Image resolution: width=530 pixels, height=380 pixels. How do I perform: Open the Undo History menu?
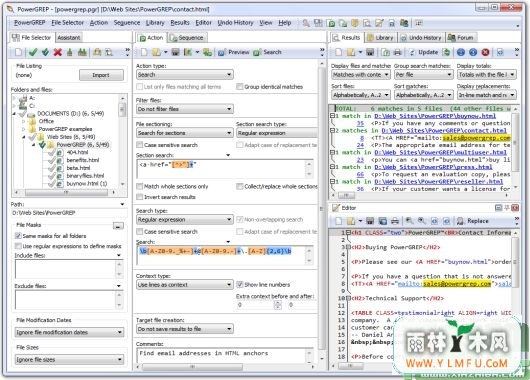pos(235,23)
